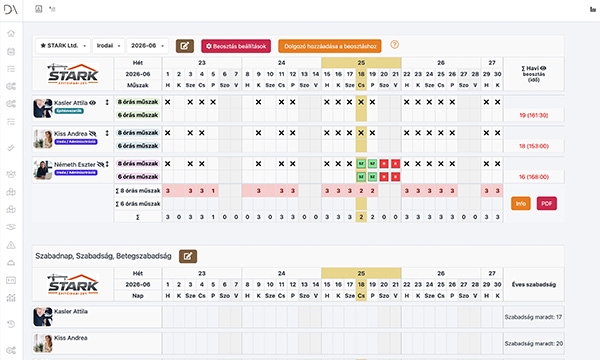The width and height of the screenshot is (600, 360).
Task: Open the handshake icon in the sidebar
Action: point(11,227)
